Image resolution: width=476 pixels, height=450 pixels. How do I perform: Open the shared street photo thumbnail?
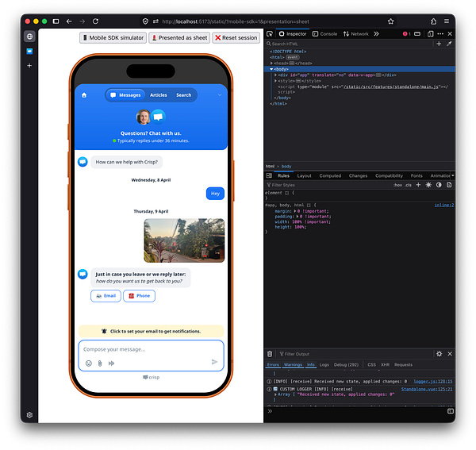coord(184,240)
